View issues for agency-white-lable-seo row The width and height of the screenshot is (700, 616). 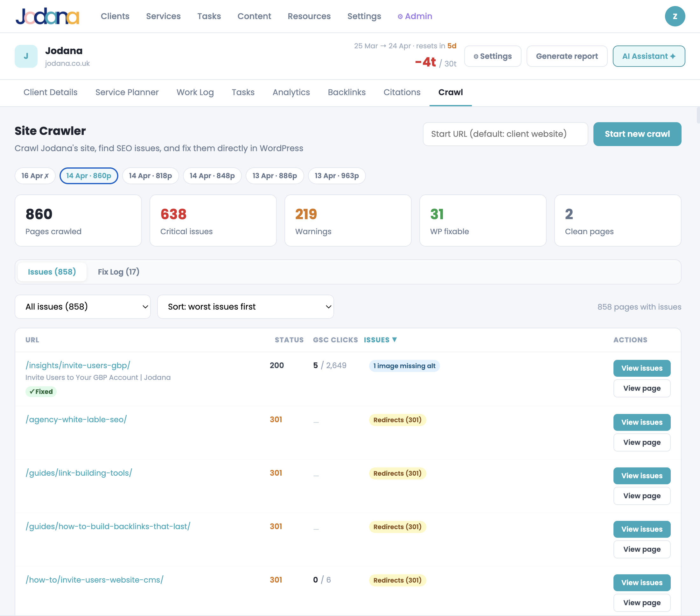coord(642,422)
